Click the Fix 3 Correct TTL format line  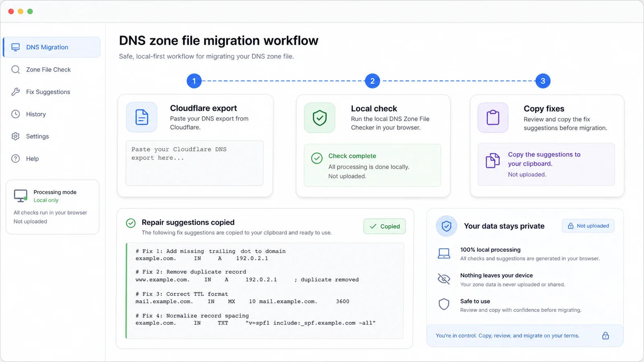click(182, 294)
